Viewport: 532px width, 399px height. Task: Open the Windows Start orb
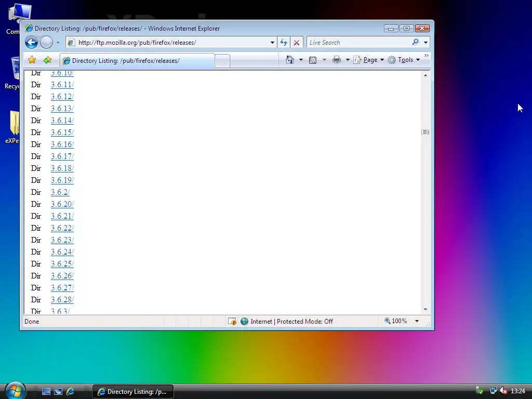(15, 391)
